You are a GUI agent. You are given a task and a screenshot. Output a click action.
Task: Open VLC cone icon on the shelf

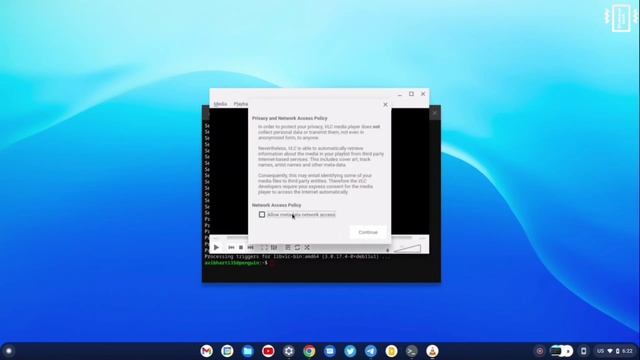[432, 351]
